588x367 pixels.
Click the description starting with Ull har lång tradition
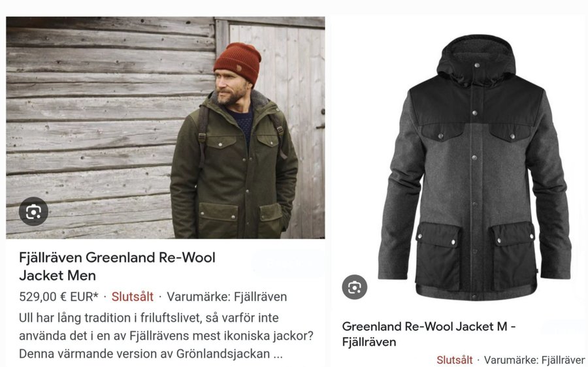click(166, 336)
